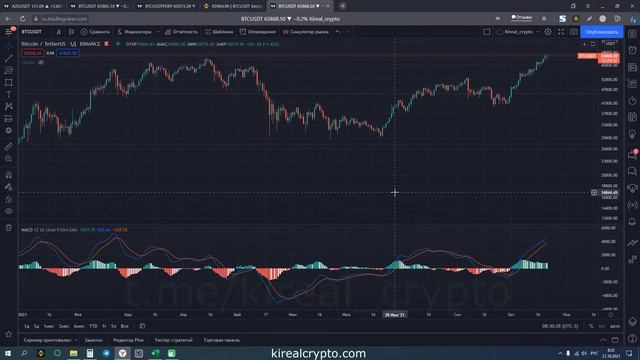
Task: Hide all drawings with eye icon
Action: click(9, 211)
